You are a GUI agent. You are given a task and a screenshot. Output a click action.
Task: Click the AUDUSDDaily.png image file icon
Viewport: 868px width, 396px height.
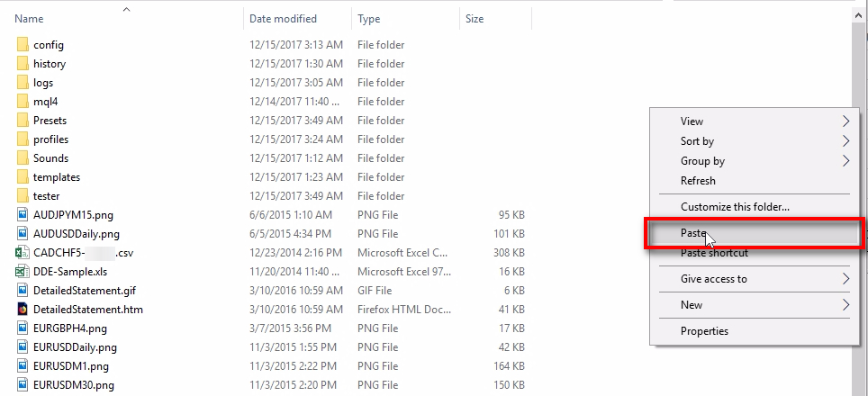[x=23, y=233]
